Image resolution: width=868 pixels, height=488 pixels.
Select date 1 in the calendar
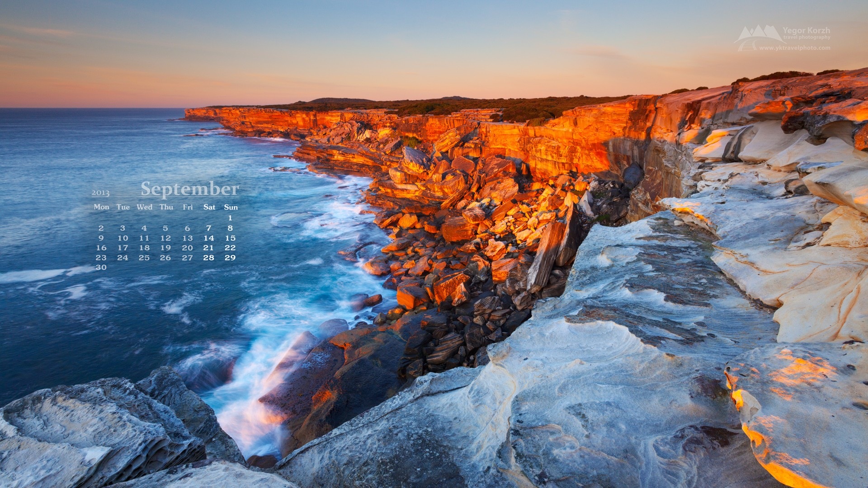(230, 218)
